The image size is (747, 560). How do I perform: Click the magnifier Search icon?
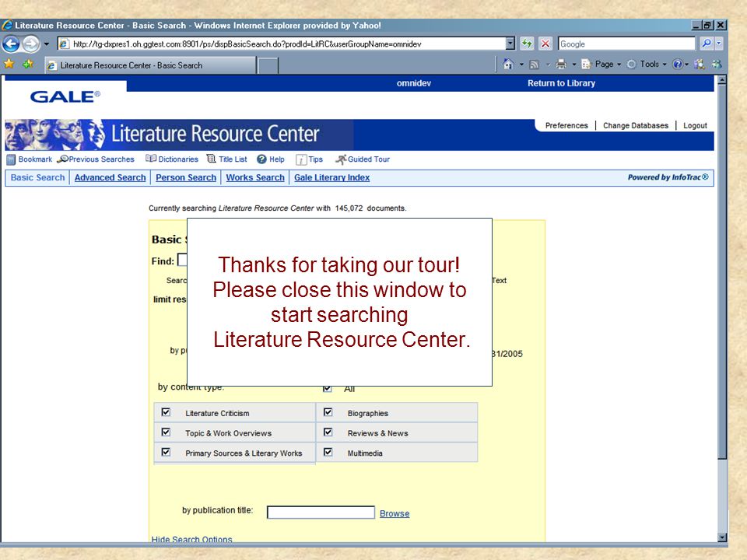707,44
